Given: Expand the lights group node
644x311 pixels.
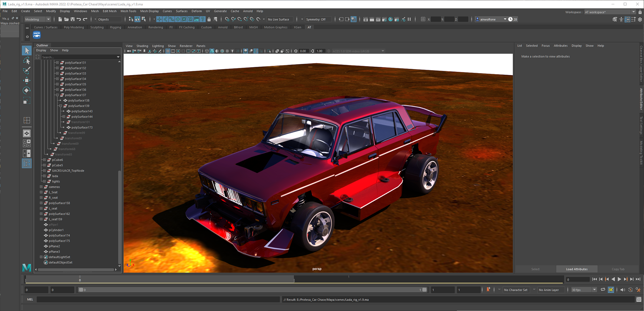Looking at the screenshot, I should pyautogui.click(x=44, y=182).
